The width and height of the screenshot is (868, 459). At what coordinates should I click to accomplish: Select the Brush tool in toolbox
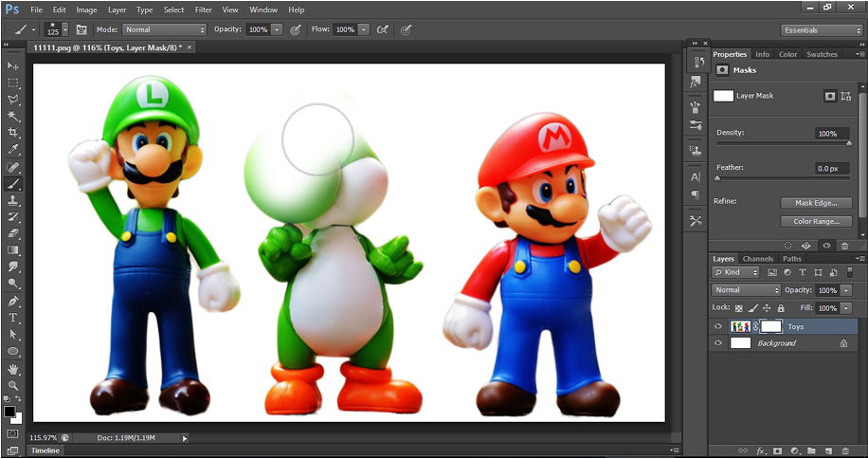(12, 183)
